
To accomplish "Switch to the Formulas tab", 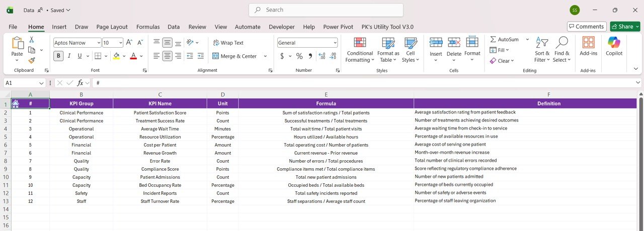I will pyautogui.click(x=148, y=27).
